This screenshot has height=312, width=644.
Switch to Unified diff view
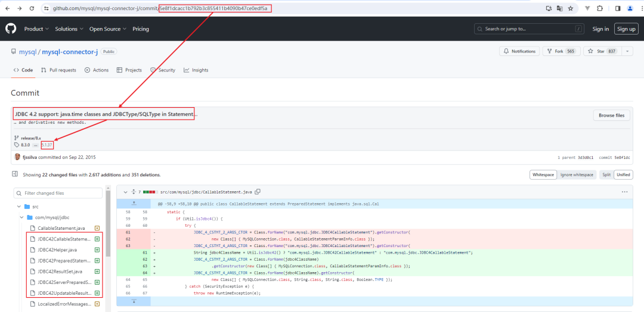coord(623,174)
